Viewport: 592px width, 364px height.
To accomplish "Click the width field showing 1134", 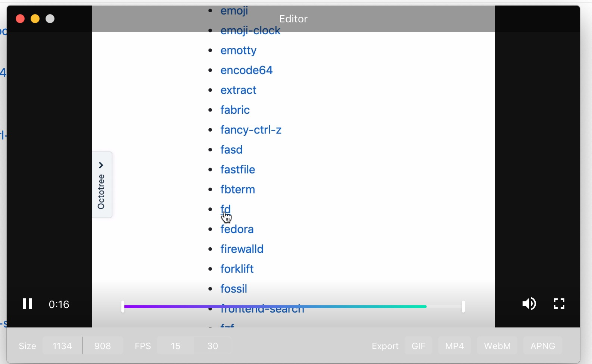I will (x=62, y=346).
